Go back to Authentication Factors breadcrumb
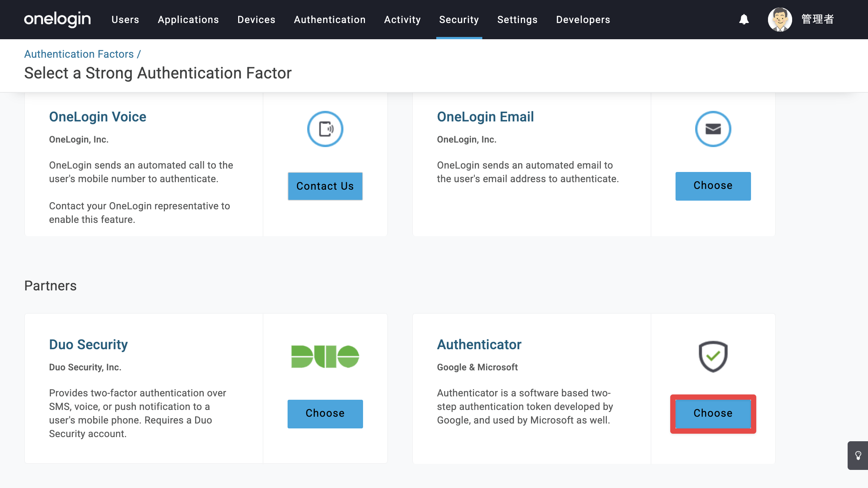868x488 pixels. click(x=79, y=54)
